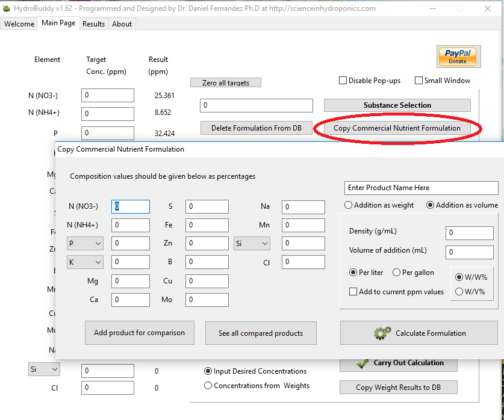
Task: Open the Results tab
Action: (93, 23)
